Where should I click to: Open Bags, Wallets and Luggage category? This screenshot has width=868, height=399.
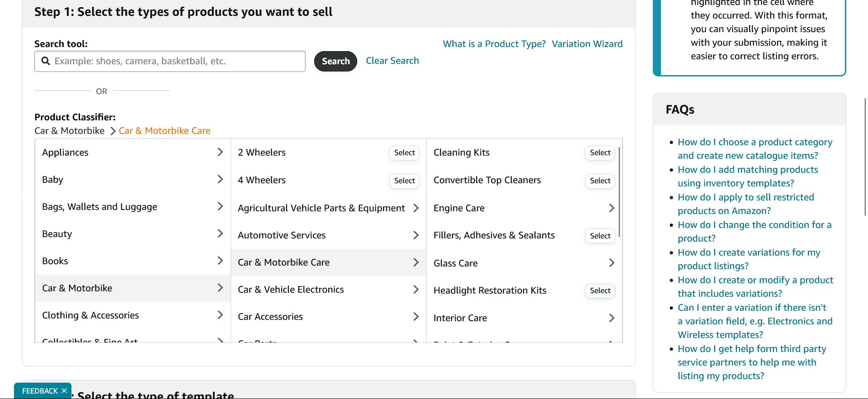click(x=133, y=207)
